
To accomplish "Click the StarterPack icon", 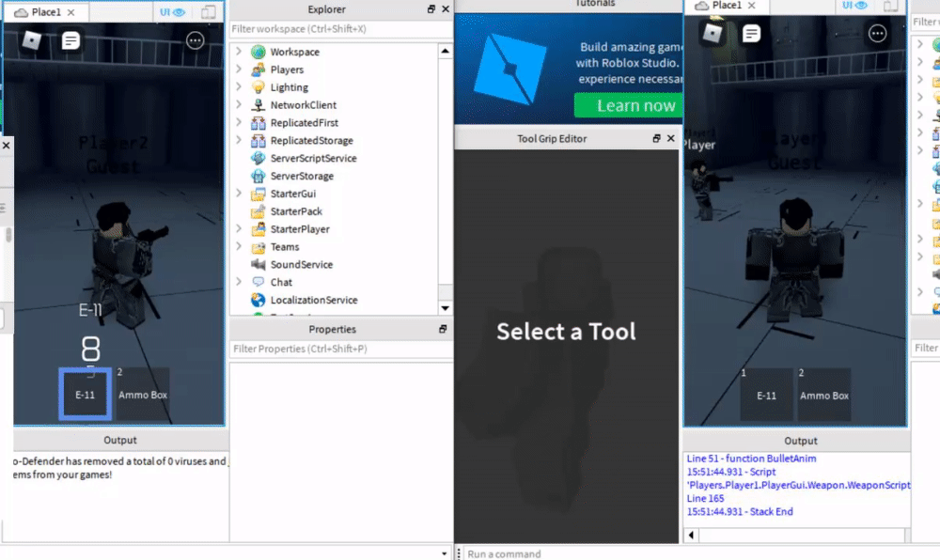I will (258, 211).
